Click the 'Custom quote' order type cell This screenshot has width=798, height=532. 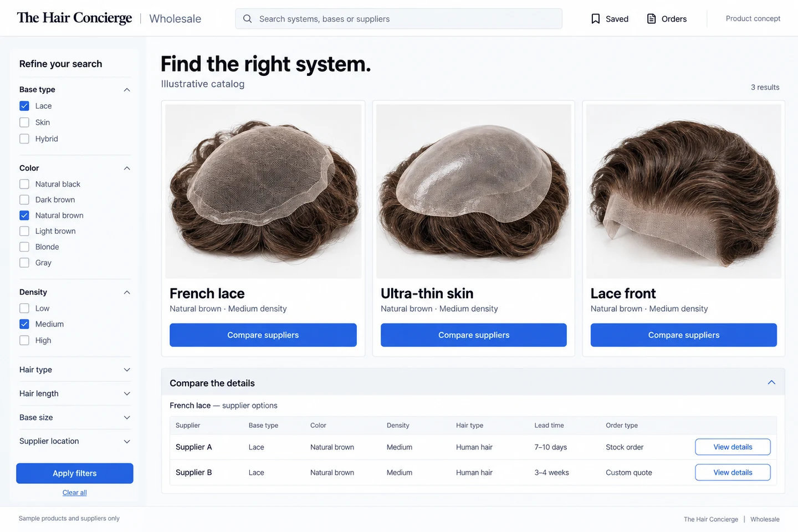[629, 473]
